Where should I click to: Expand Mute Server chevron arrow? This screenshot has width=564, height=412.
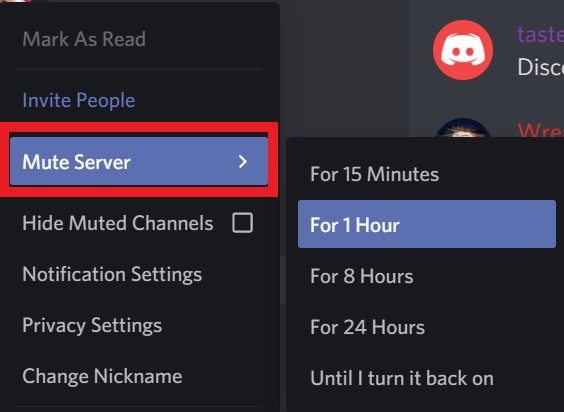(x=243, y=162)
